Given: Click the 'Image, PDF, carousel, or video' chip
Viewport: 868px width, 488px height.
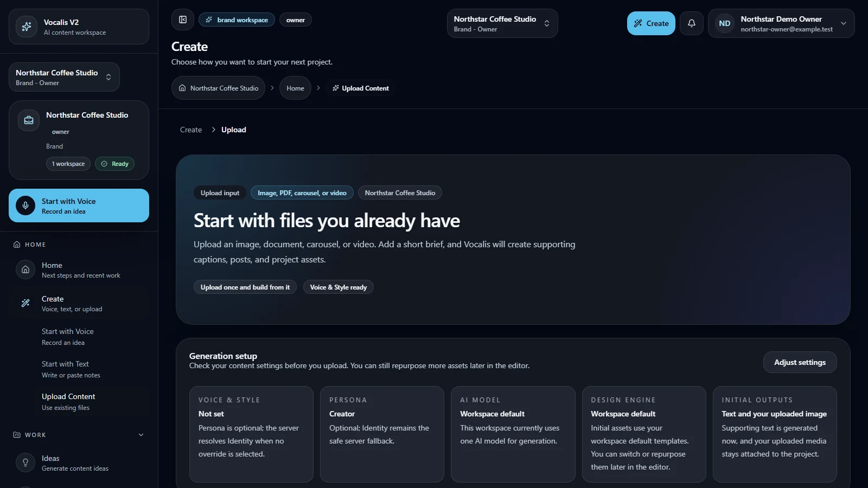Looking at the screenshot, I should (x=302, y=192).
